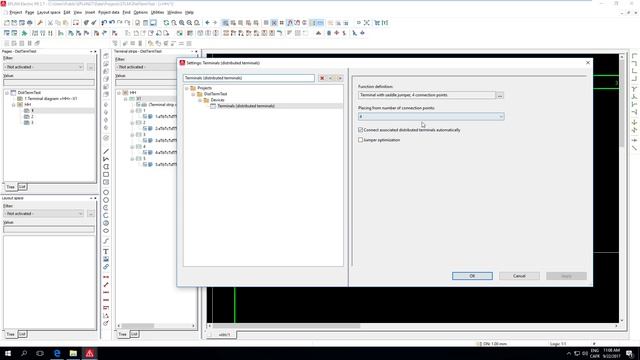Click OK in the Settings dialog
Viewport: 640px width, 360px height.
(x=472, y=276)
